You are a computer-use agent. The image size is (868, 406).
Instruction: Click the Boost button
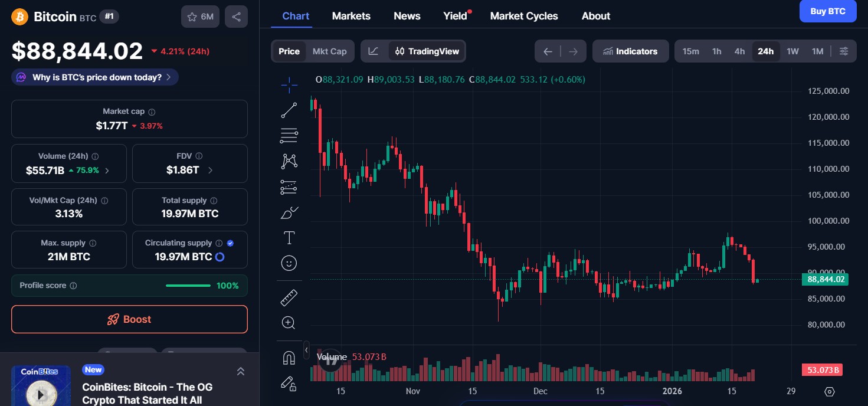click(129, 319)
